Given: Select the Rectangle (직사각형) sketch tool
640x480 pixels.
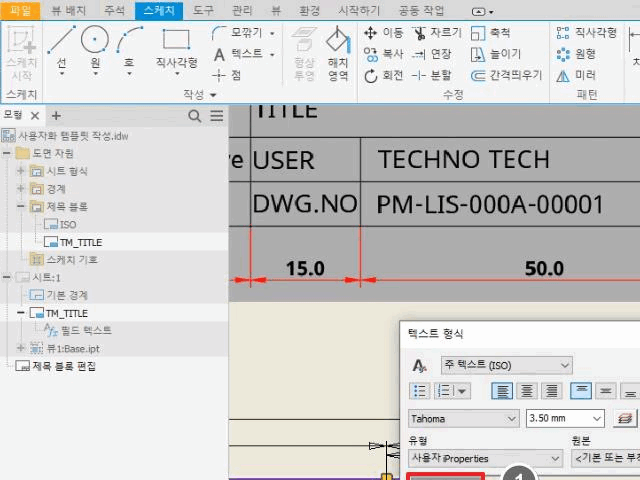Looking at the screenshot, I should (x=176, y=50).
